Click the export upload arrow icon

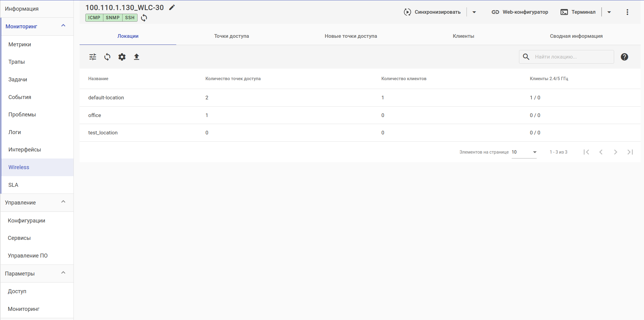point(137,57)
